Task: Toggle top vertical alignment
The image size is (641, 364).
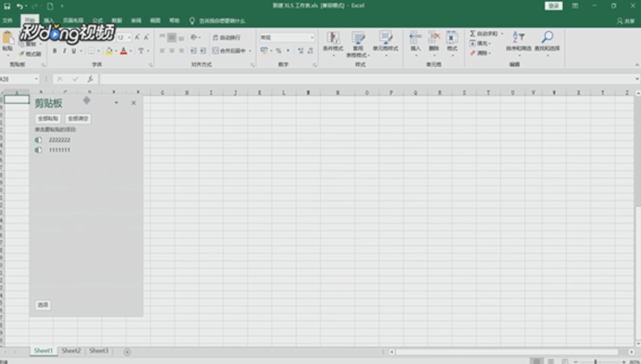Action: [162, 37]
